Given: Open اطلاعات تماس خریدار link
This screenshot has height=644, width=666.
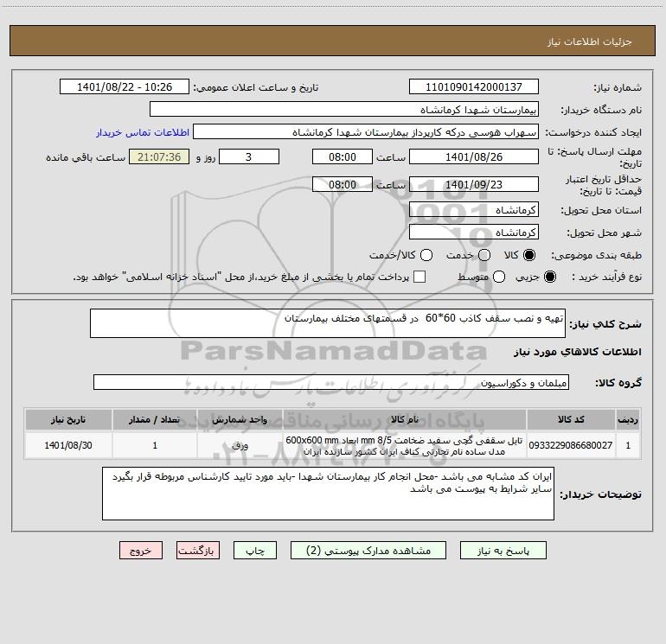Looking at the screenshot, I should click(143, 132).
